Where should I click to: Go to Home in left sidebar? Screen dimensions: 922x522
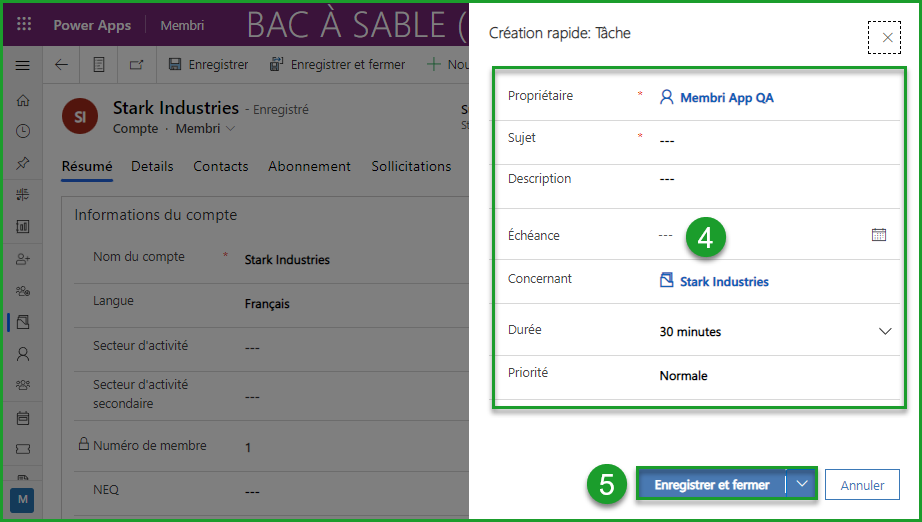(x=23, y=100)
